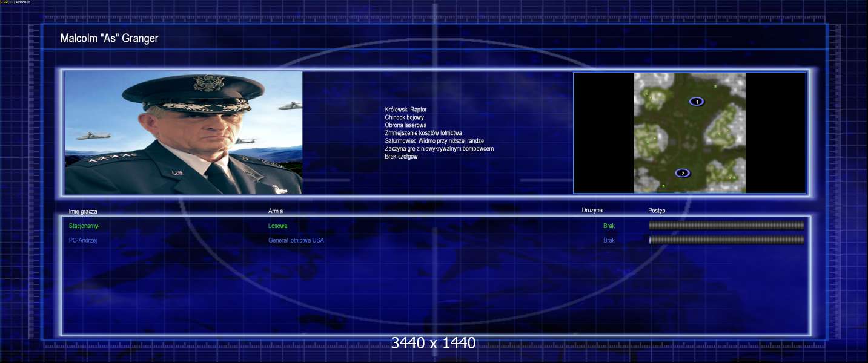Click the Malcolm "As" Granger title
Viewport: 868px width, 363px height.
click(x=109, y=39)
